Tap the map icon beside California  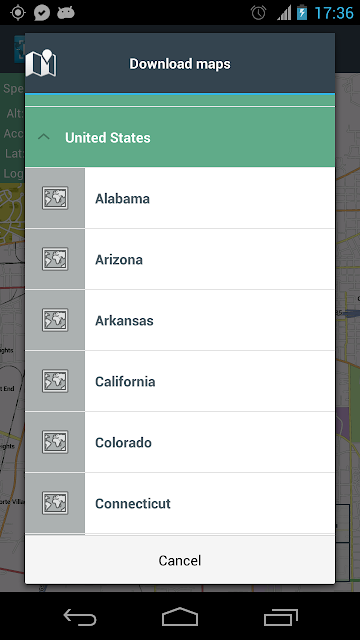(55, 381)
